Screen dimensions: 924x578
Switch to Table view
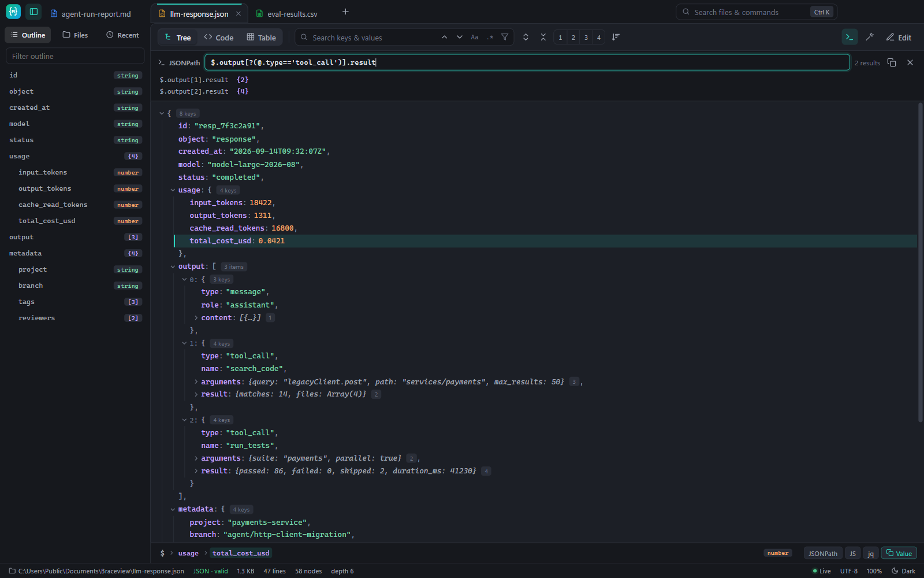[x=261, y=38]
